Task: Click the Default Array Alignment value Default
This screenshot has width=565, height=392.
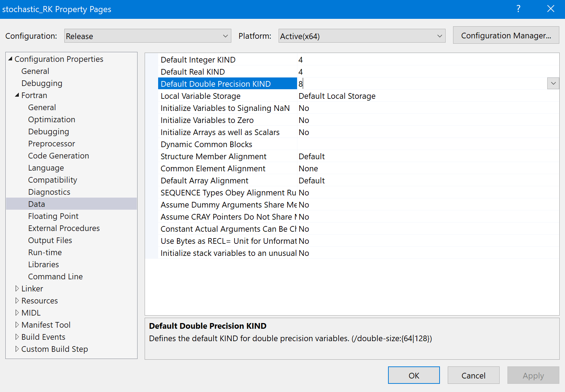Action: [312, 181]
